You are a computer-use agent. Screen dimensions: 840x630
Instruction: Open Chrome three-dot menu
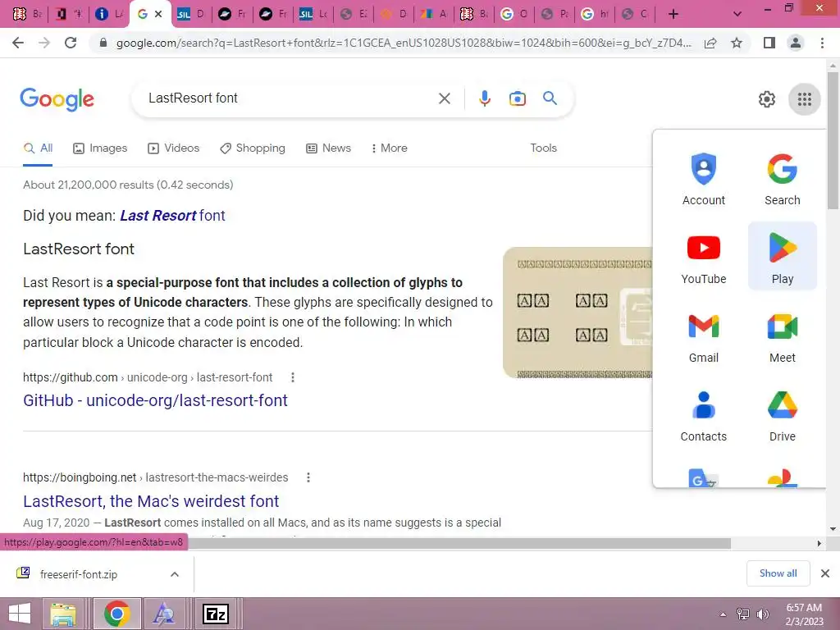[822, 43]
